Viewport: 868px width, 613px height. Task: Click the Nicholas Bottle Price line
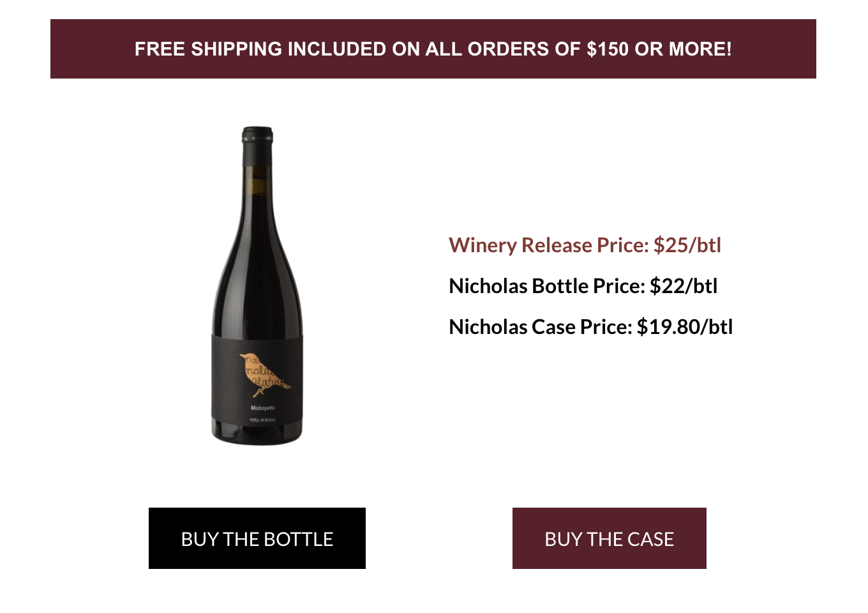click(x=583, y=286)
